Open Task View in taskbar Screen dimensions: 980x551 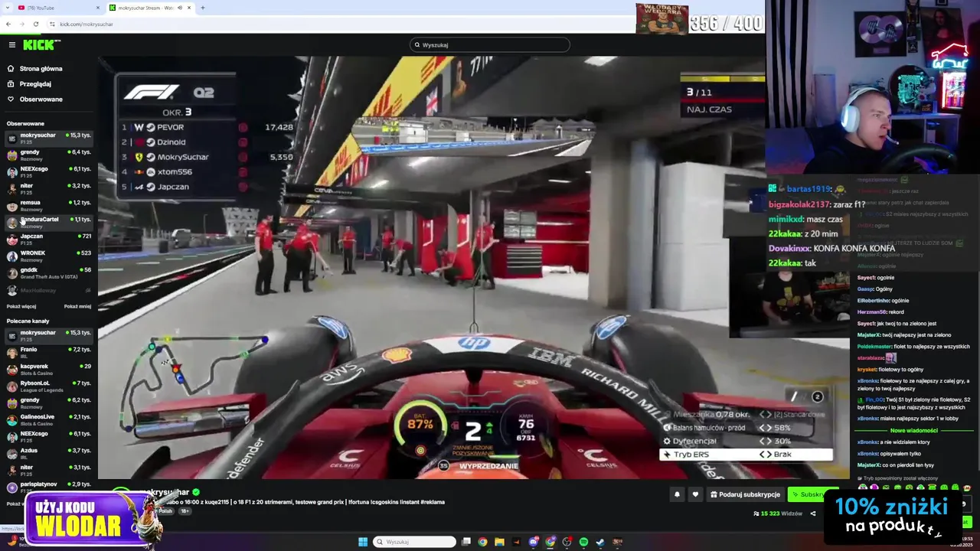[465, 542]
